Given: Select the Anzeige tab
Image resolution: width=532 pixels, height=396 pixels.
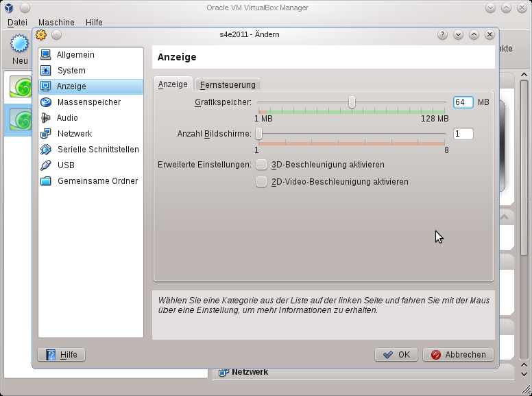Looking at the screenshot, I should pos(173,84).
